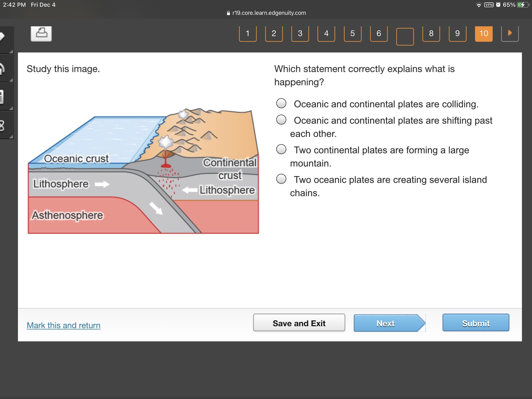Click "Mark this and return" link
Image resolution: width=532 pixels, height=399 pixels.
(x=63, y=325)
